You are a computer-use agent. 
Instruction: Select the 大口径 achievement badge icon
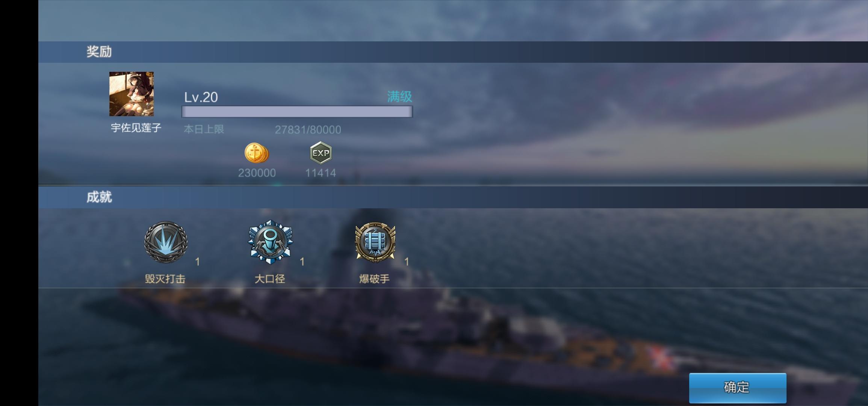tap(270, 242)
